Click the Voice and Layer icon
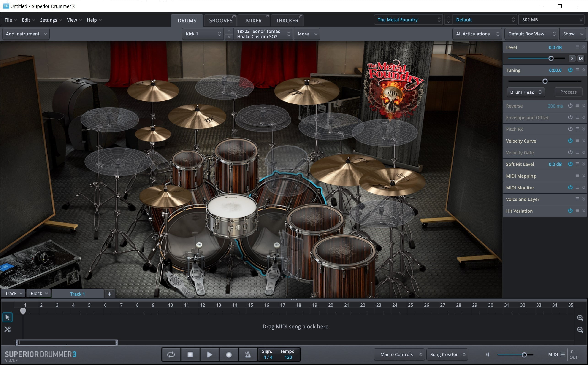Viewport: 588px width, 365px height. (576, 199)
